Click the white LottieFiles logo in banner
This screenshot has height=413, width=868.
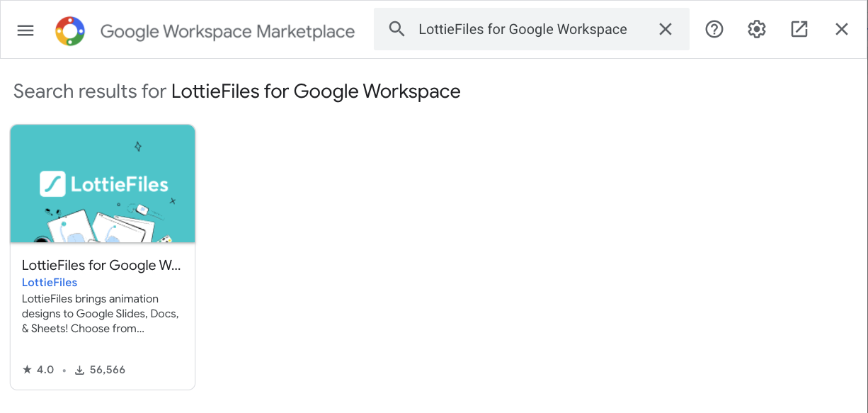pyautogui.click(x=104, y=184)
